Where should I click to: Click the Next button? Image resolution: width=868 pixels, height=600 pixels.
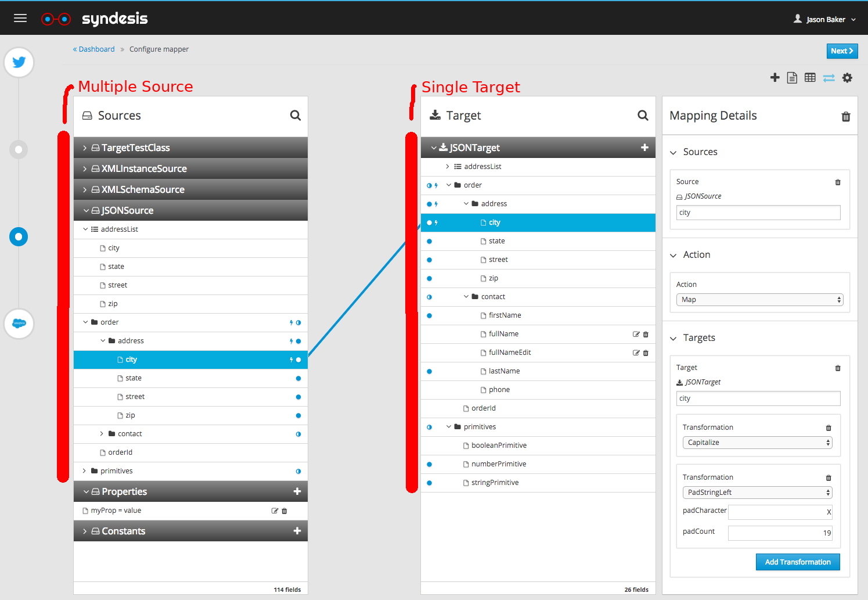(x=842, y=51)
